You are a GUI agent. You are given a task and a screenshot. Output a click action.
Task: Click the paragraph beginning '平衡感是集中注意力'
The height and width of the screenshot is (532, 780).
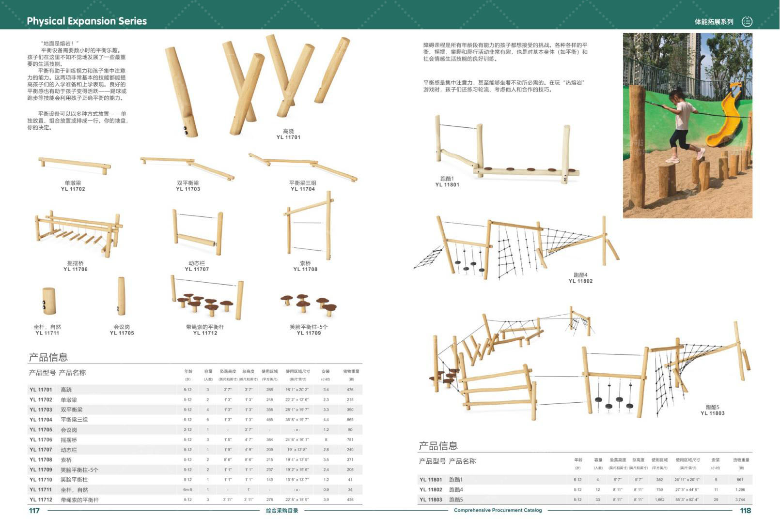click(x=504, y=86)
